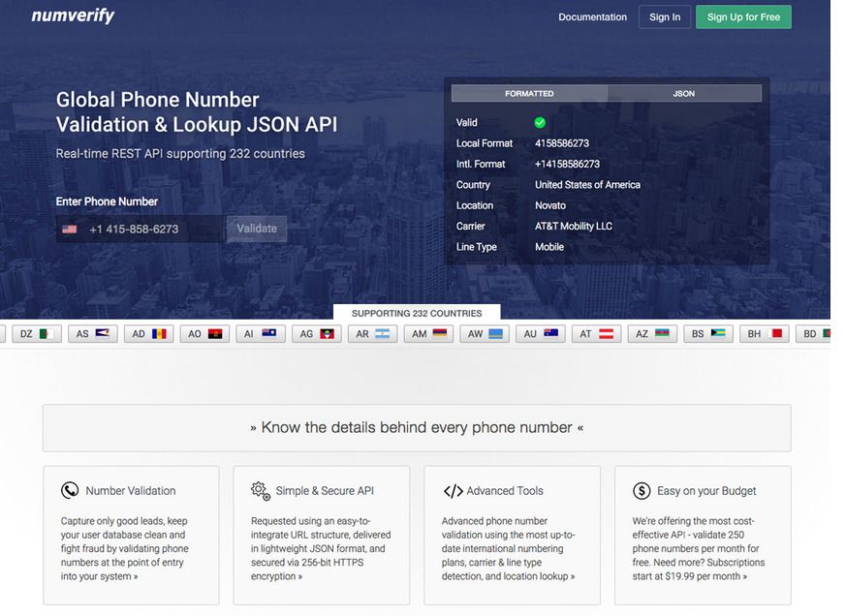Switch to the JSON tab
This screenshot has height=616, width=846.
683,93
